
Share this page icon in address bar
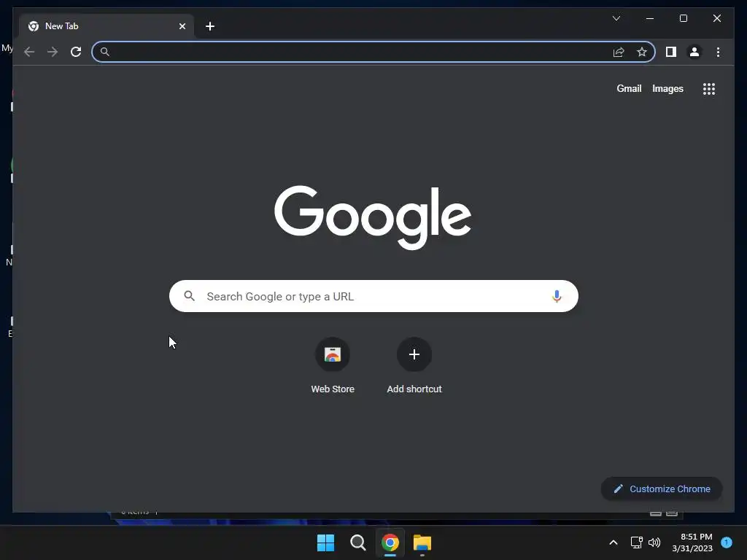619,52
